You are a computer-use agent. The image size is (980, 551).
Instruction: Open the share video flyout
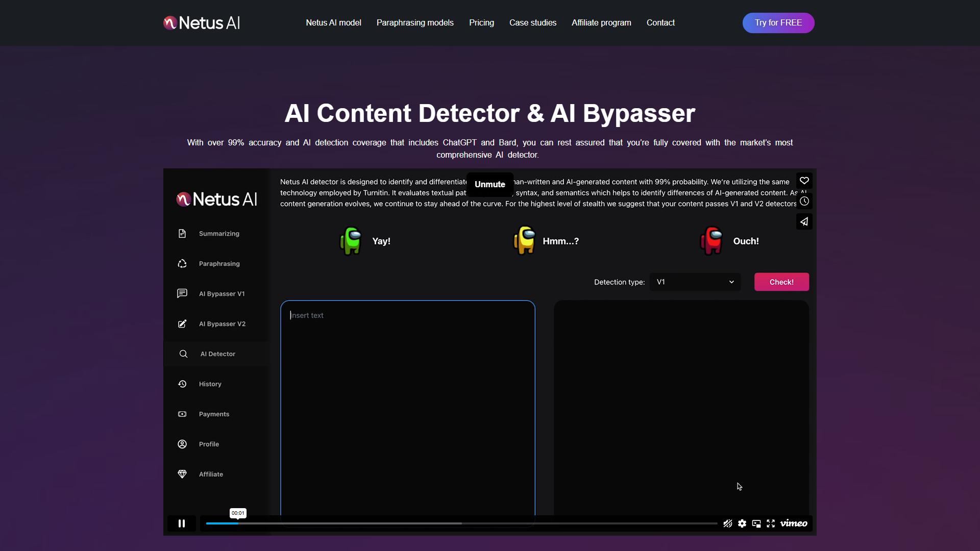[804, 221]
